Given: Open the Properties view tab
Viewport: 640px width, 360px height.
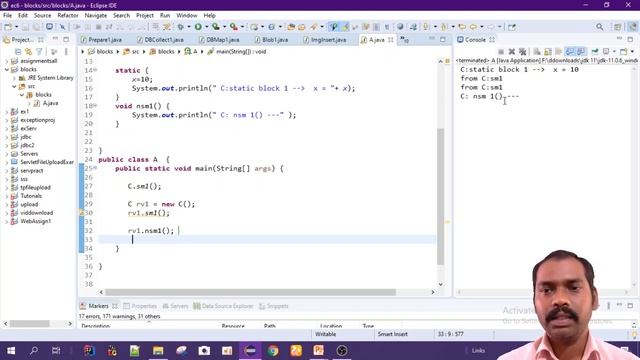Looking at the screenshot, I should pos(140,306).
